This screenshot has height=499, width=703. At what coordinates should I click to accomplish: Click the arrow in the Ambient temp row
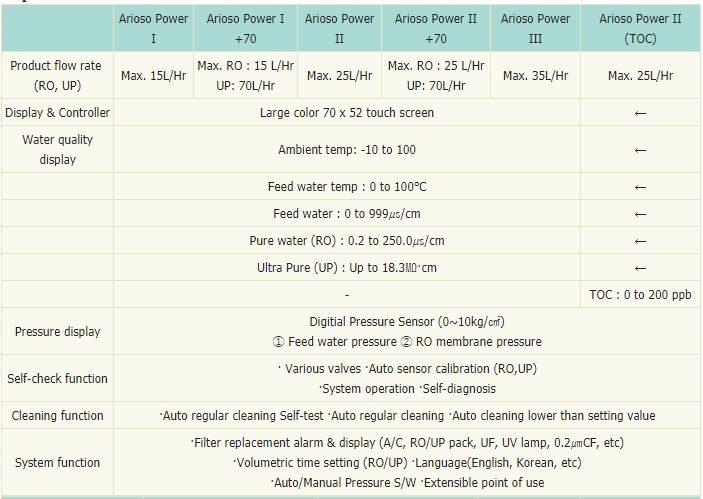point(640,150)
